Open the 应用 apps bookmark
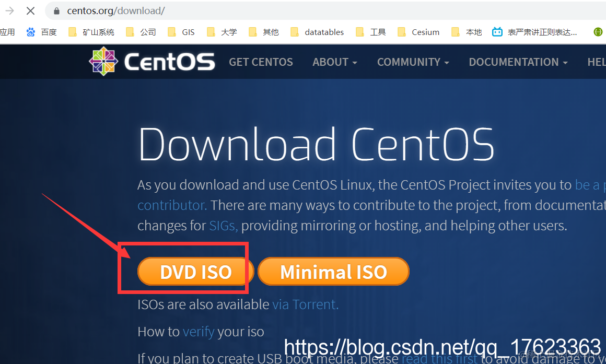This screenshot has width=606, height=364. click(7, 32)
